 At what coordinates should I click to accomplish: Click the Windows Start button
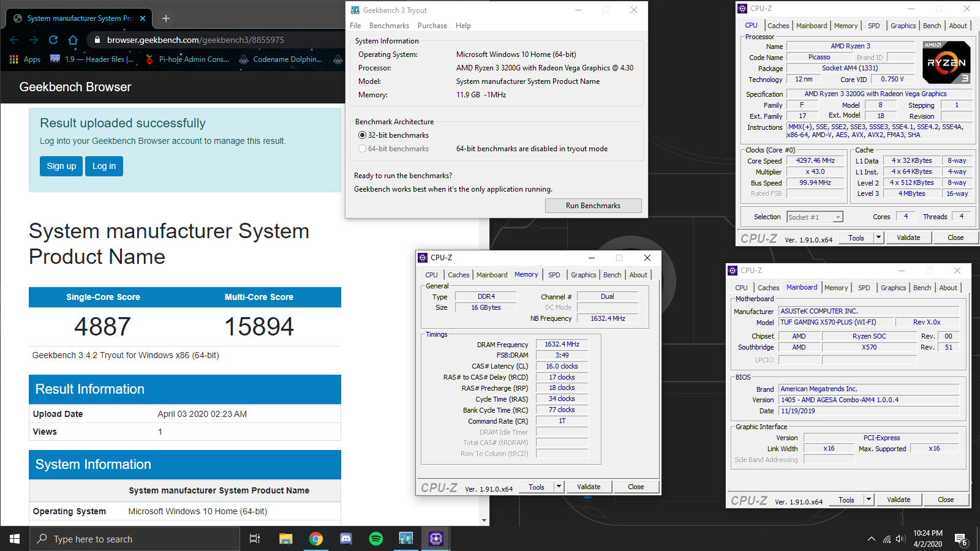(x=15, y=539)
